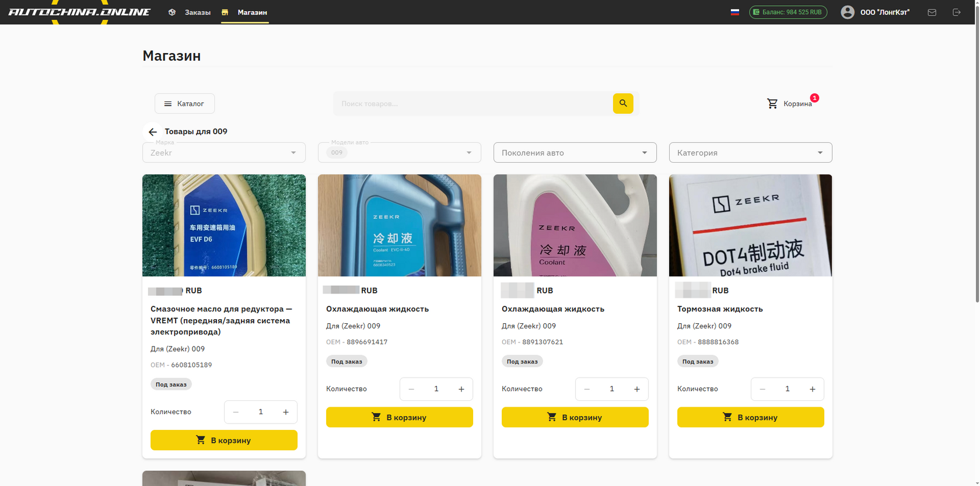980x486 pixels.
Task: Increase quantity for gear oil product
Action: coord(286,412)
